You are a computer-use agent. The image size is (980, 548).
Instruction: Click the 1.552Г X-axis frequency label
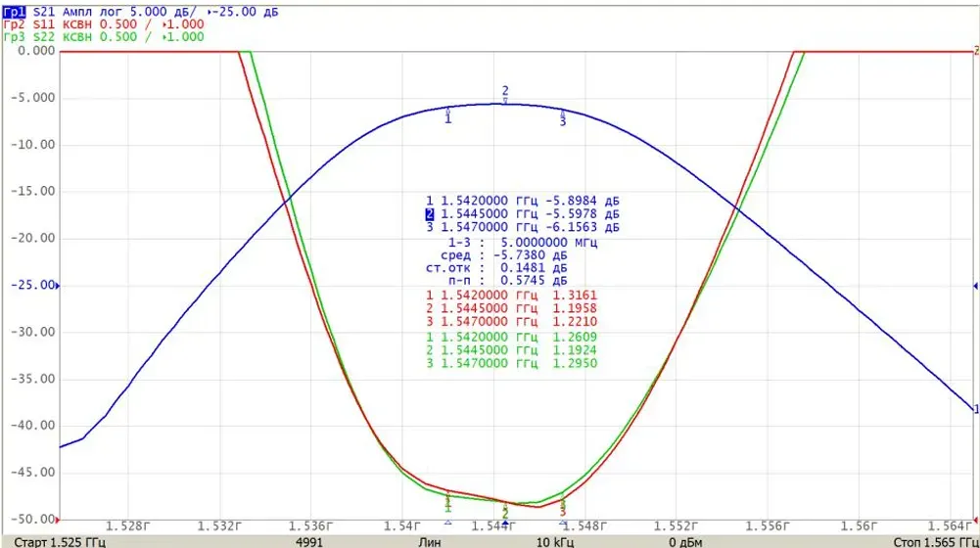tap(677, 526)
